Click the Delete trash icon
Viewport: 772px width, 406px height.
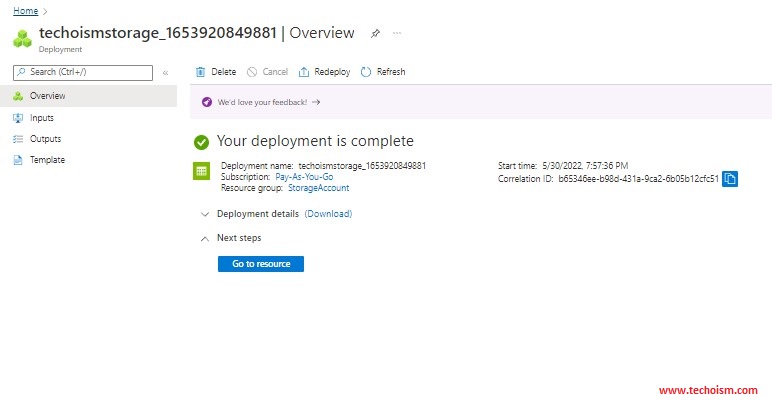click(200, 72)
